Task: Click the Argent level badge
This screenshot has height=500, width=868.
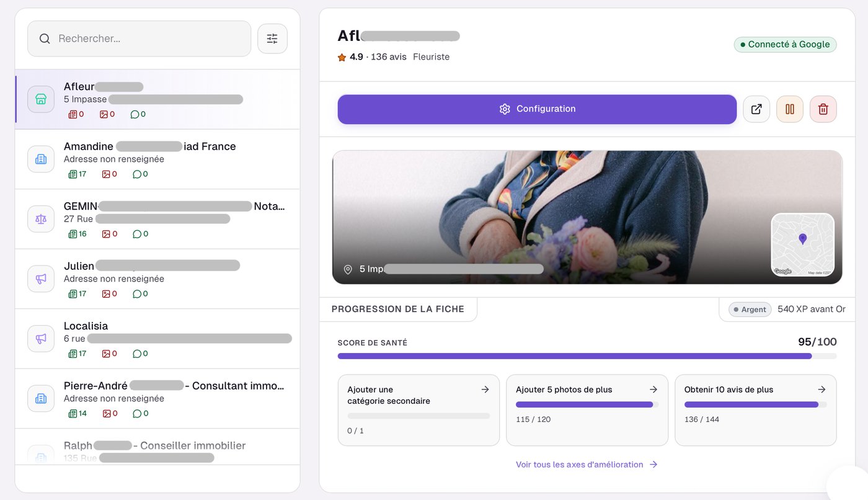Action: [750, 310]
